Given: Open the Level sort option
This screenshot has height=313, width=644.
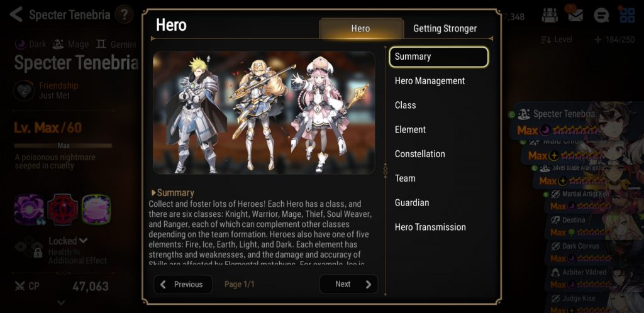Looking at the screenshot, I should [557, 40].
